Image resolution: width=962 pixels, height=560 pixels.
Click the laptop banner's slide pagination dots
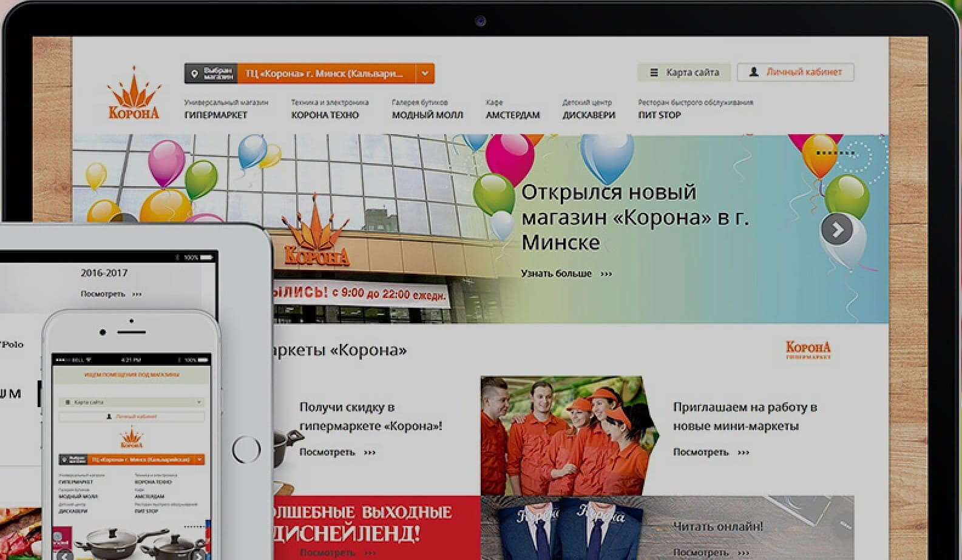[x=835, y=153]
